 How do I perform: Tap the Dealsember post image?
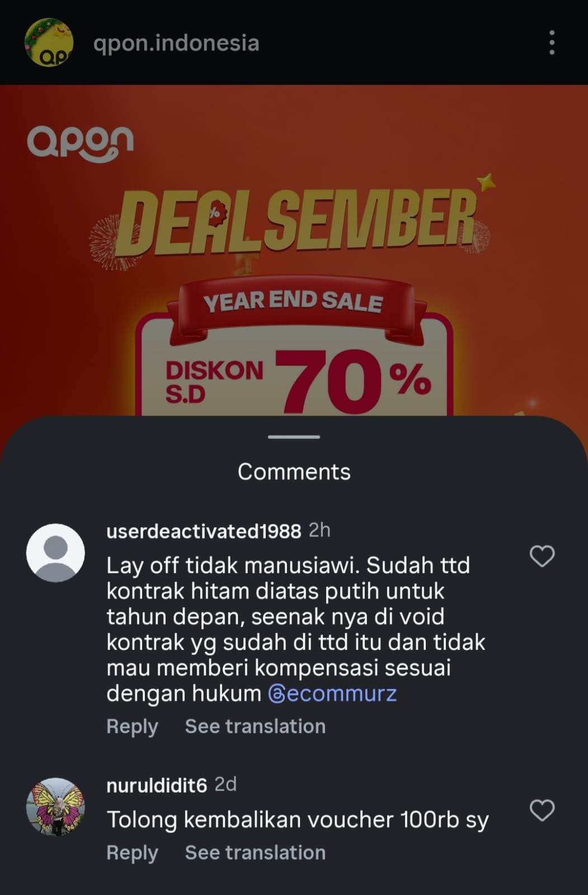tap(294, 251)
